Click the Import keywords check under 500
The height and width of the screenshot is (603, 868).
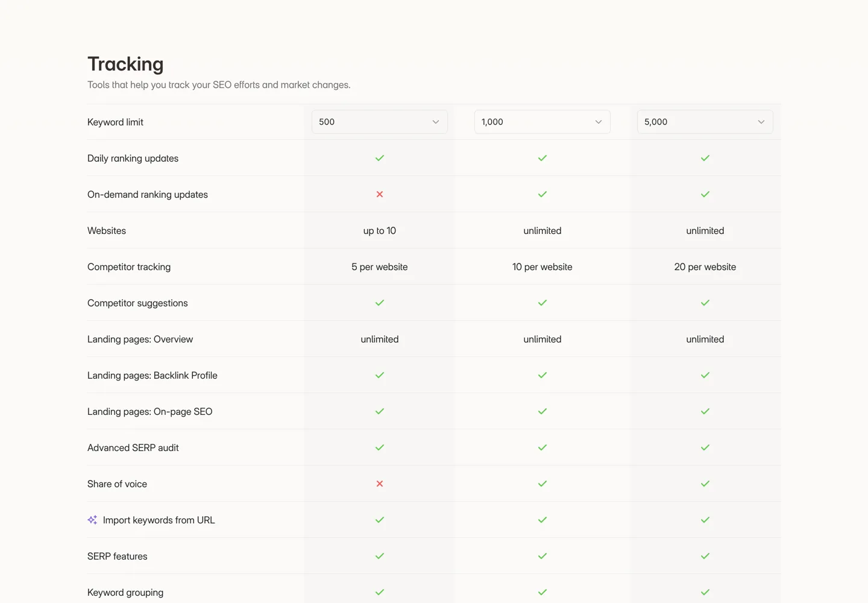point(380,520)
